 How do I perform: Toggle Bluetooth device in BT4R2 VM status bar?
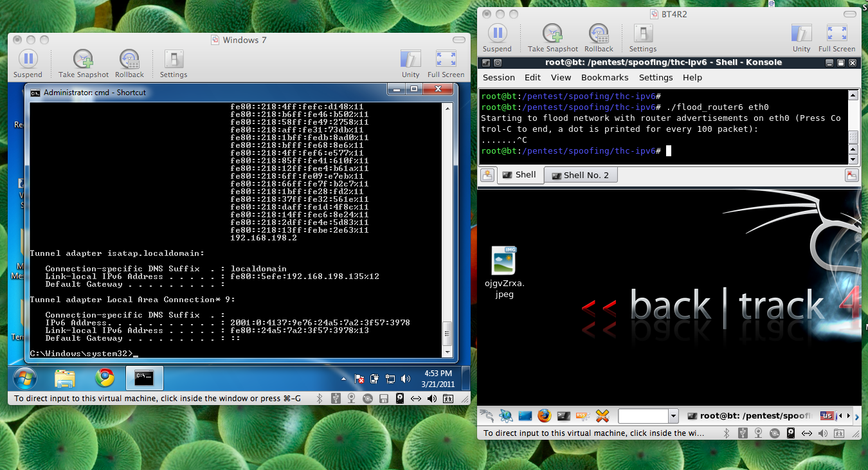pos(727,433)
